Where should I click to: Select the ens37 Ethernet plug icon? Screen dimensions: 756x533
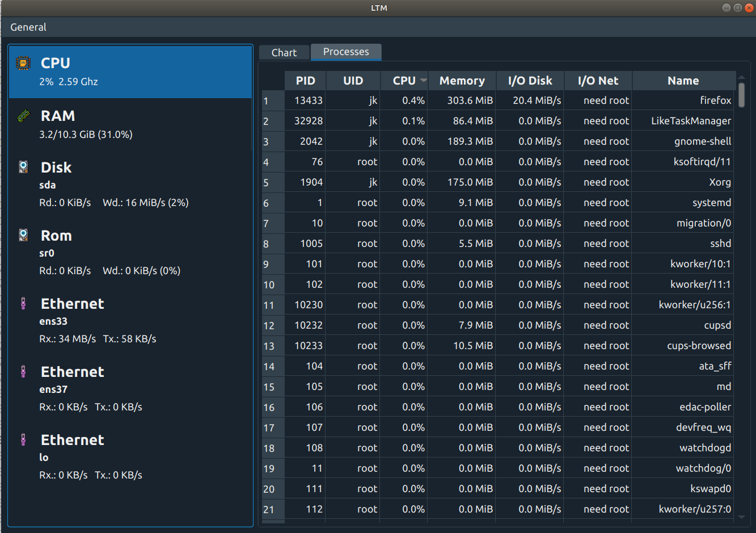(x=23, y=372)
